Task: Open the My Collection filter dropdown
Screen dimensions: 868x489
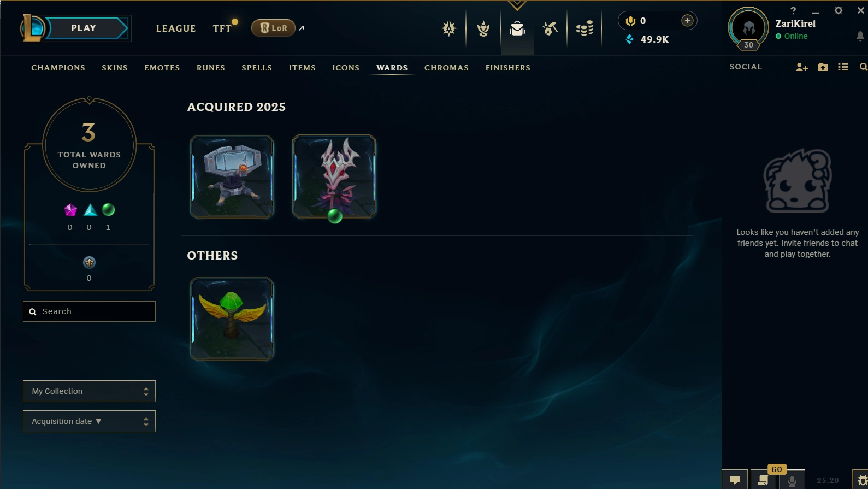Action: click(x=89, y=391)
